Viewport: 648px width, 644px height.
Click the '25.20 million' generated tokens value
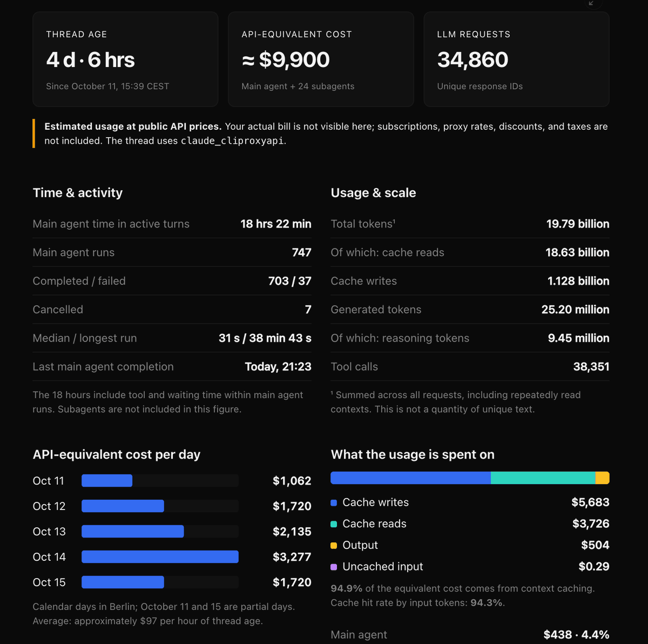point(576,310)
